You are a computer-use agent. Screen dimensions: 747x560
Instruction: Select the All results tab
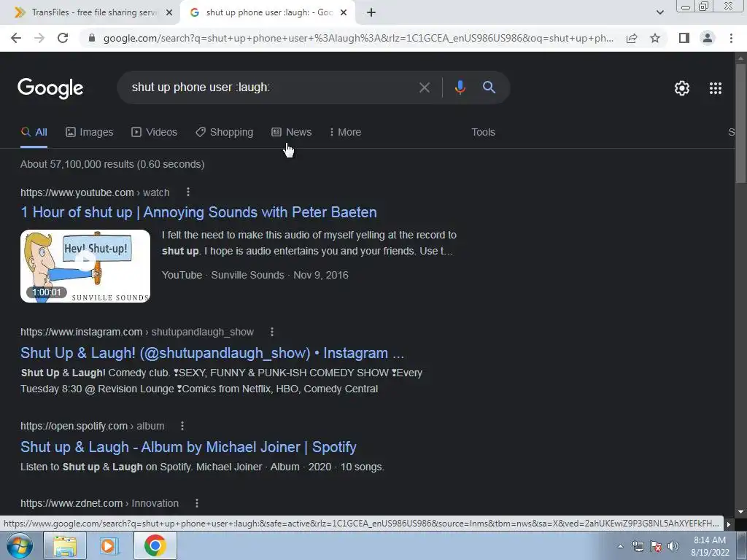click(x=34, y=132)
